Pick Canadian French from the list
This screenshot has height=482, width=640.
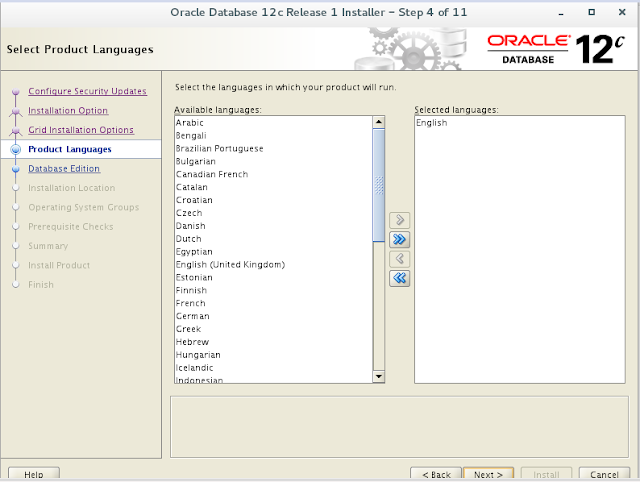pyautogui.click(x=273, y=174)
